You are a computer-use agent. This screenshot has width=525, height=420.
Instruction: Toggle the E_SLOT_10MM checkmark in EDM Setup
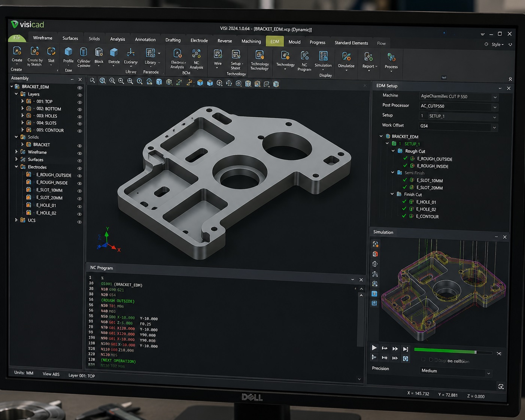click(405, 180)
